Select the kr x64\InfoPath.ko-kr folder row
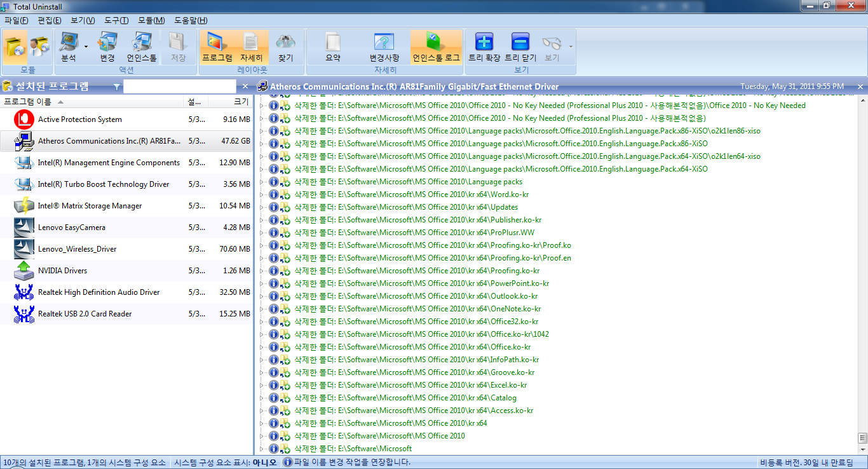Image resolution: width=868 pixels, height=469 pixels. click(x=417, y=360)
